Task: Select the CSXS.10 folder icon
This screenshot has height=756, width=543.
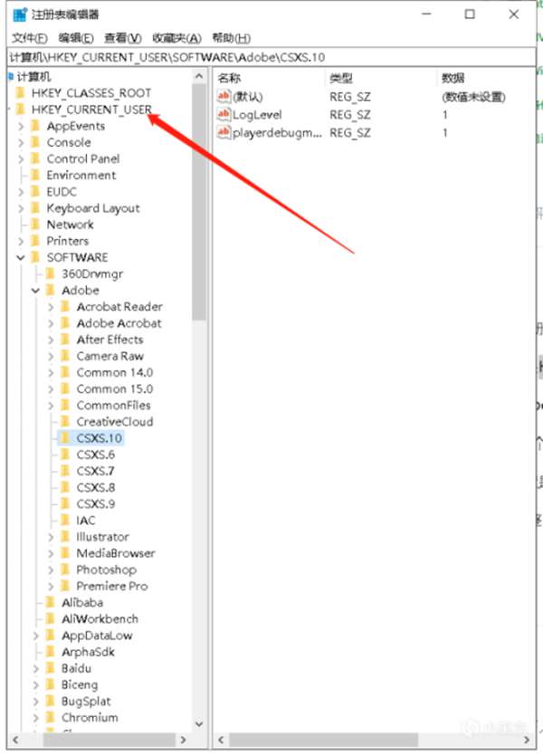Action: pyautogui.click(x=65, y=438)
